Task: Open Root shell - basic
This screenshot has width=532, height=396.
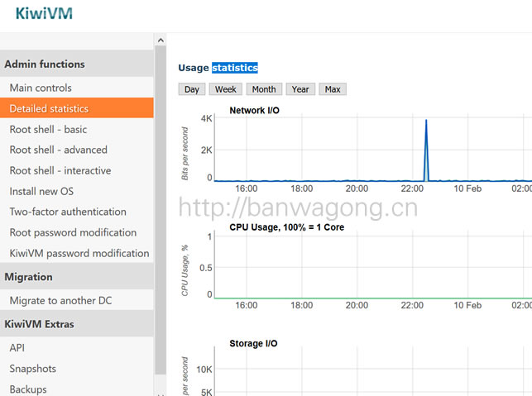Action: click(48, 129)
